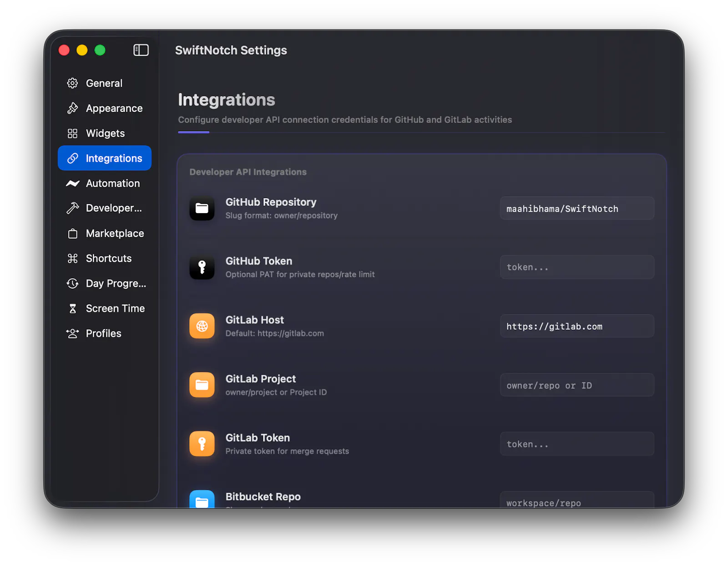Viewport: 728px width, 566px height.
Task: Click the GitLab Token input field
Action: click(x=577, y=444)
